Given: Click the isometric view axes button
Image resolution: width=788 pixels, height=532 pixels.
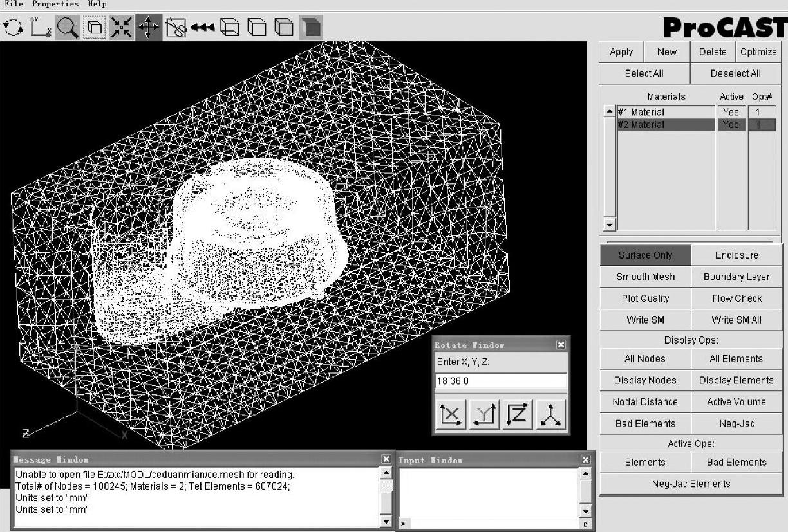Looking at the screenshot, I should click(x=551, y=415).
